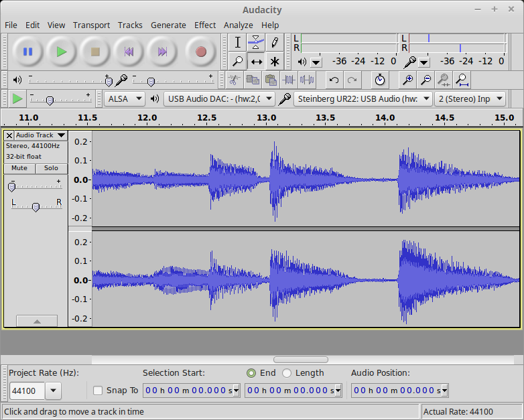Zoom In with the plus magnifier
The width and height of the screenshot is (524, 420).
[407, 80]
